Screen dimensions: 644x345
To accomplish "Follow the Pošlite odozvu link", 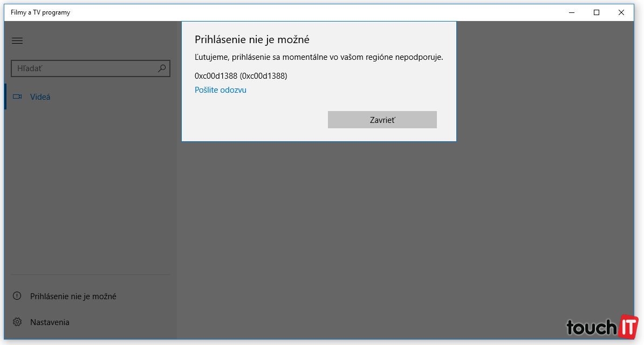I will coord(221,90).
